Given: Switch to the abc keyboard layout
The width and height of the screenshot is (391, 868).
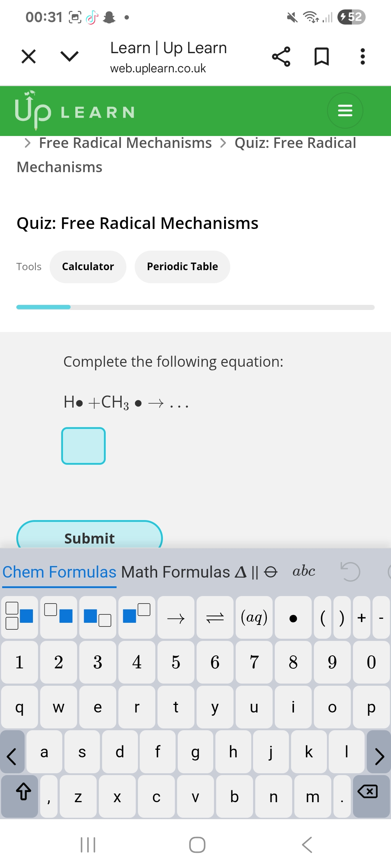Looking at the screenshot, I should click(x=304, y=571).
